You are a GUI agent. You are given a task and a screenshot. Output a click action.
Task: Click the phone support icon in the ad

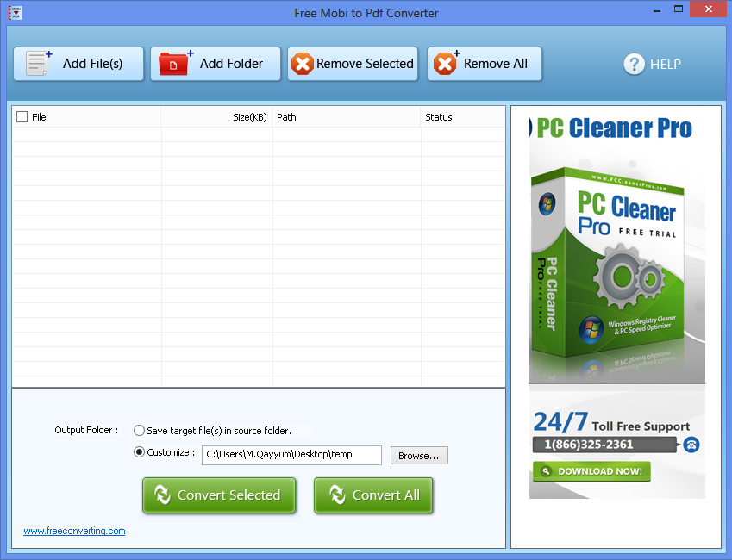point(691,445)
